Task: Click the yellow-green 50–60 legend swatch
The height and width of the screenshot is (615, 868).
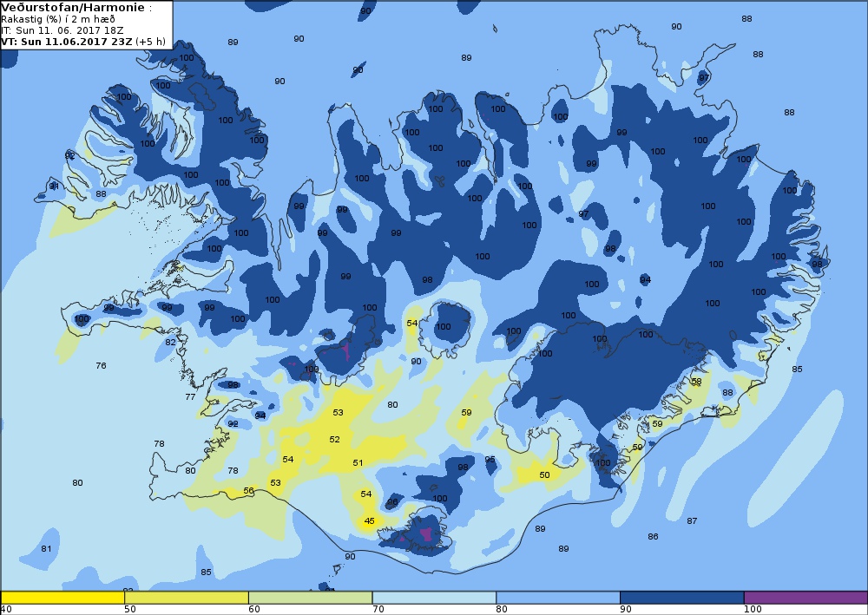Action: (187, 598)
